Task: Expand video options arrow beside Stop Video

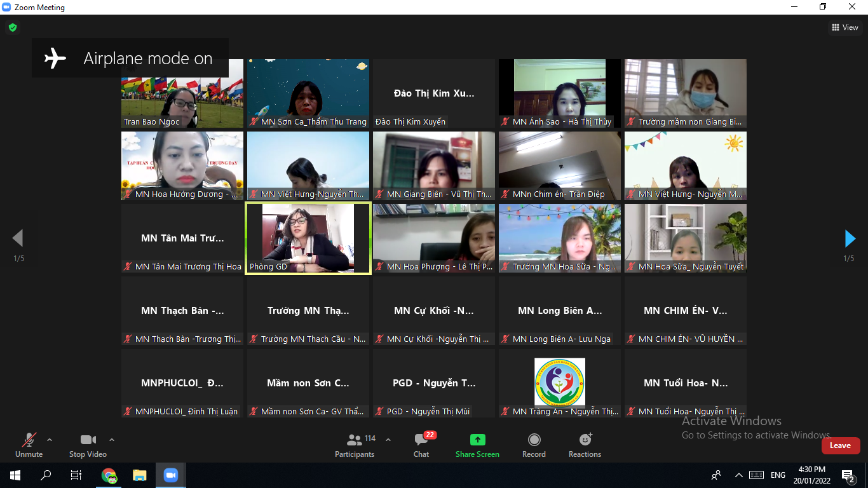Action: point(112,440)
